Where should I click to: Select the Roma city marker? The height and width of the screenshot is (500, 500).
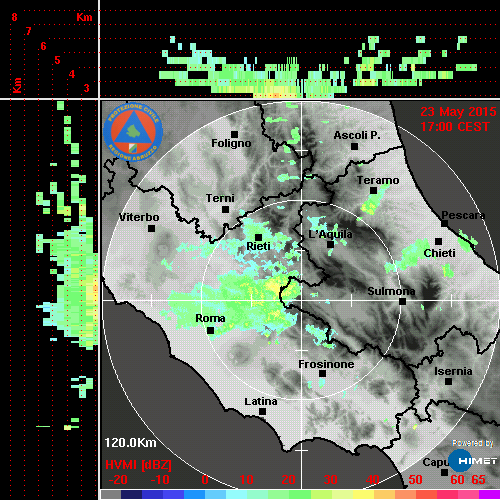(x=210, y=330)
